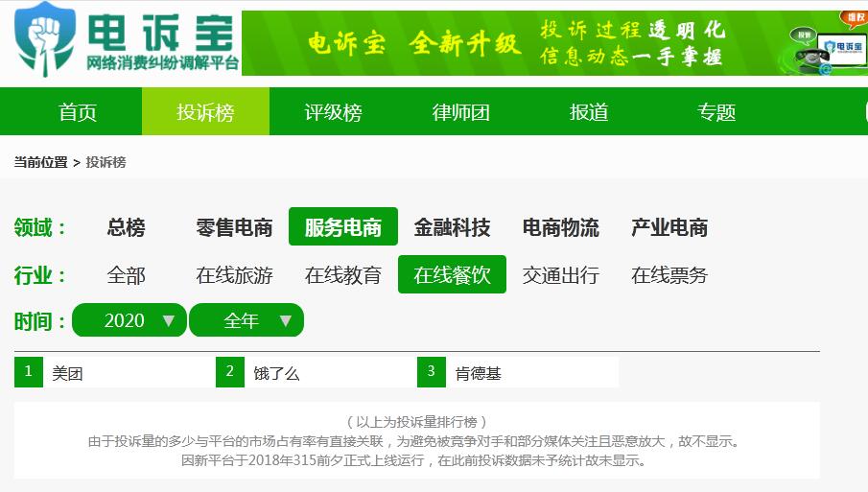Click the 时间 label
The image size is (868, 492).
pos(40,321)
